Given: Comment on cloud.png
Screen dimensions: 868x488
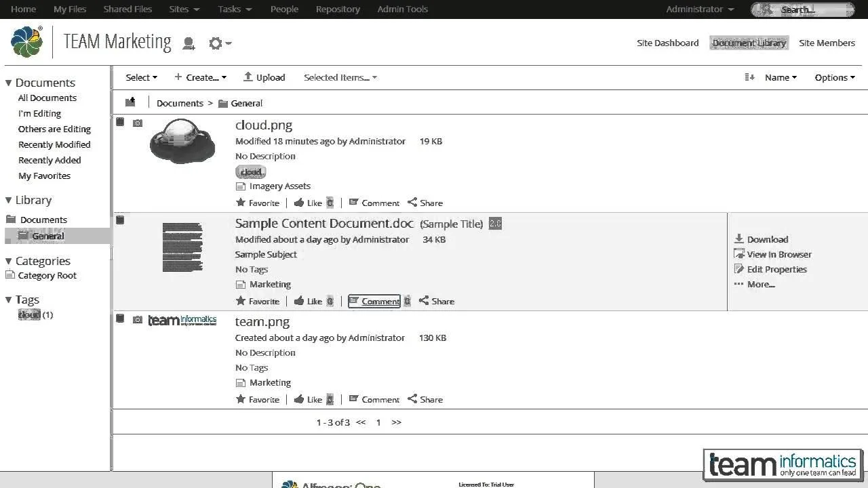Looking at the screenshot, I should (x=374, y=203).
